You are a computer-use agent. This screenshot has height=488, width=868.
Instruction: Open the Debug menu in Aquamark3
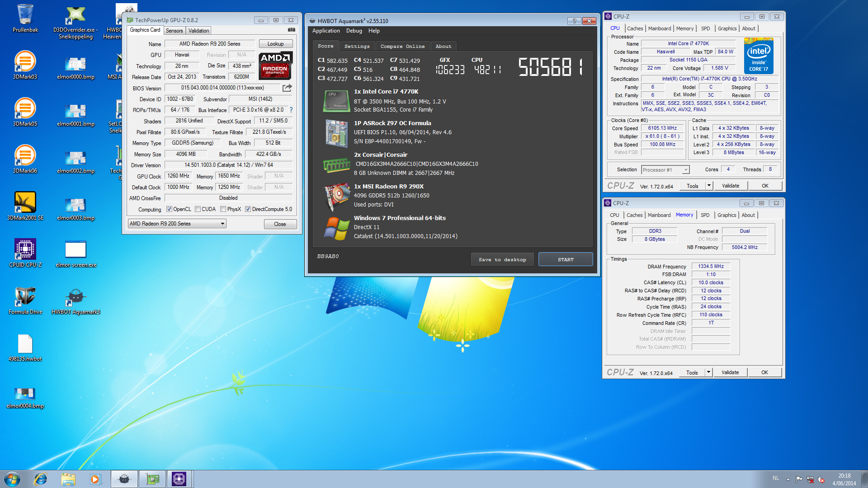click(x=354, y=31)
